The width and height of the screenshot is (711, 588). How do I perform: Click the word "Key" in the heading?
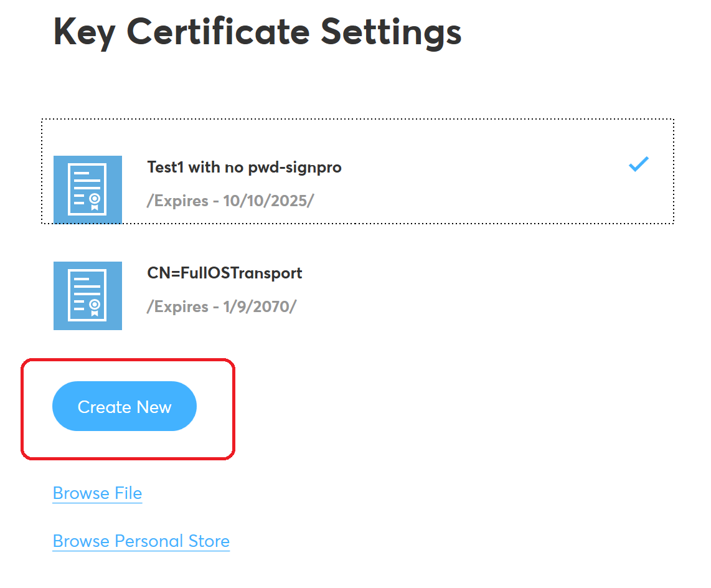(83, 32)
